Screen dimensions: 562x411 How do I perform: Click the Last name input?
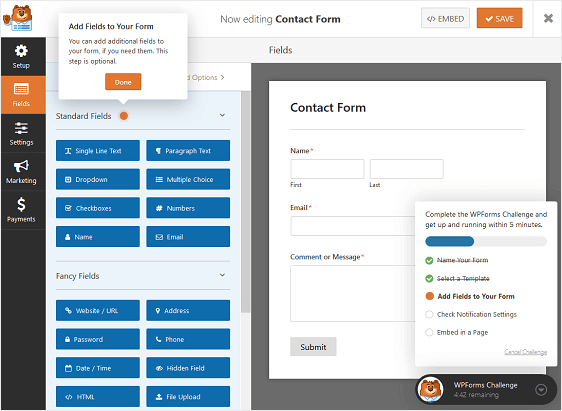[x=406, y=169]
